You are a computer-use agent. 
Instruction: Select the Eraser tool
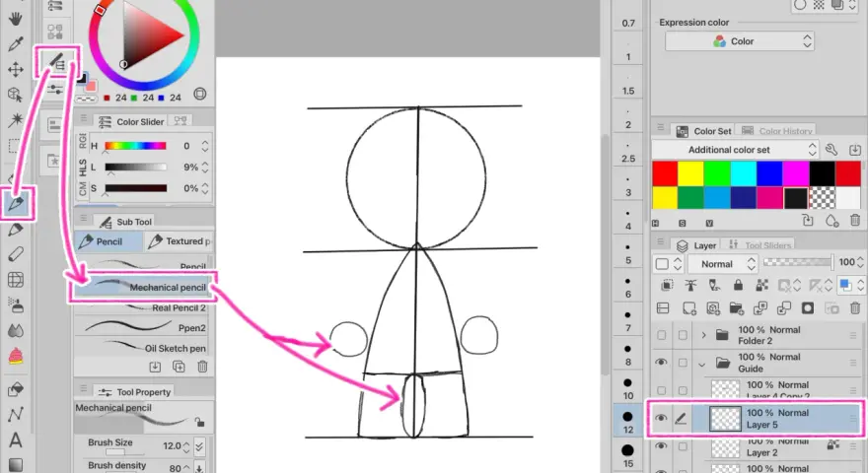(x=16, y=254)
